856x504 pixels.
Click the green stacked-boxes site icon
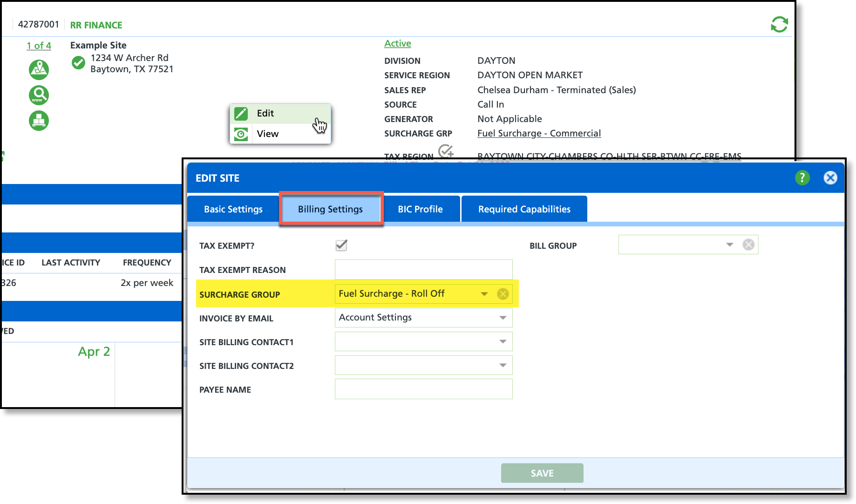point(39,121)
